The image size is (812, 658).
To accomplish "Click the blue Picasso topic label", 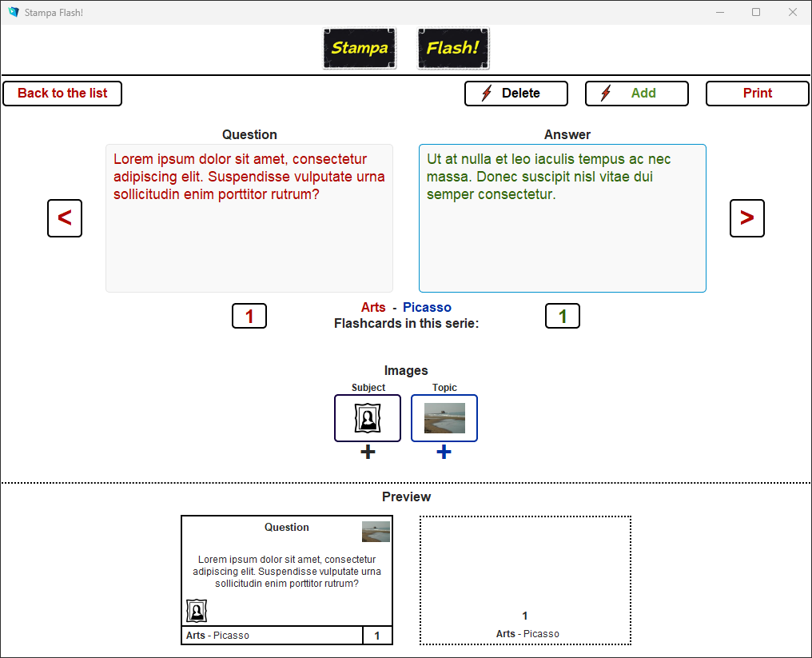I will tap(427, 308).
